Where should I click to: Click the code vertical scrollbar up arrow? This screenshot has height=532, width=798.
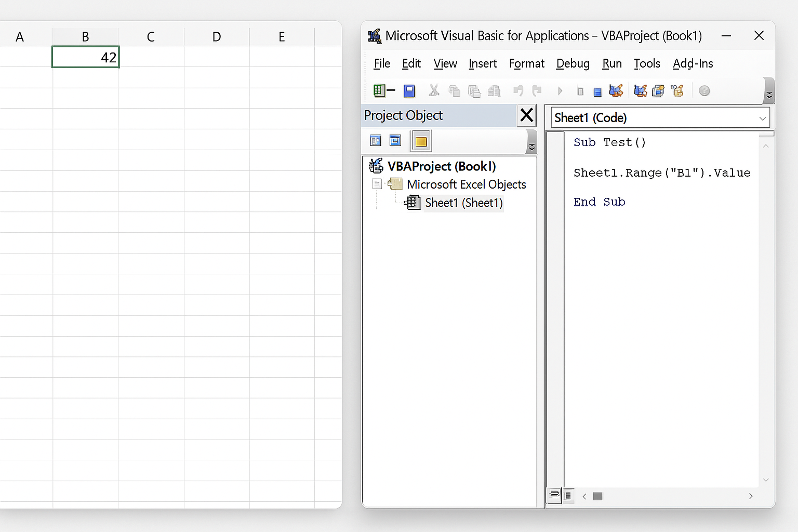tap(766, 147)
